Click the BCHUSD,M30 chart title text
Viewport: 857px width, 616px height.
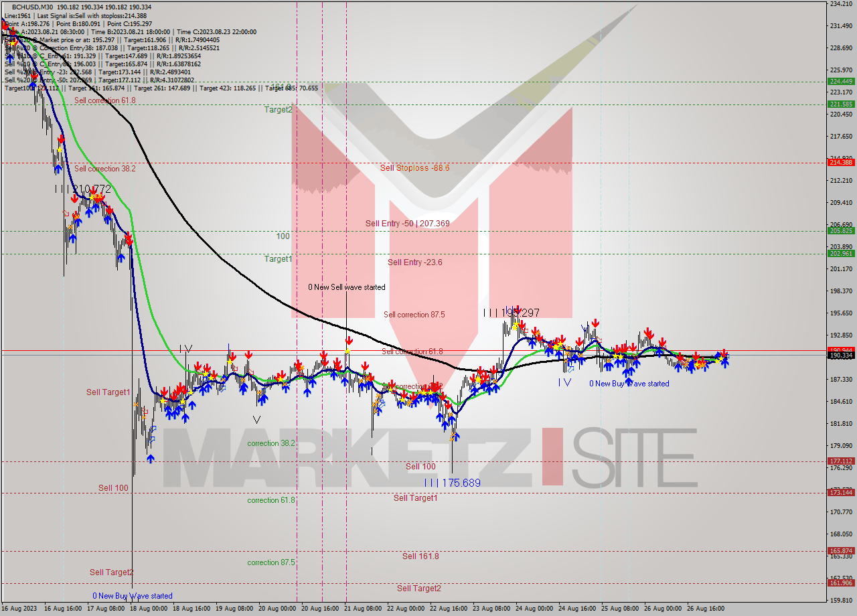32,7
